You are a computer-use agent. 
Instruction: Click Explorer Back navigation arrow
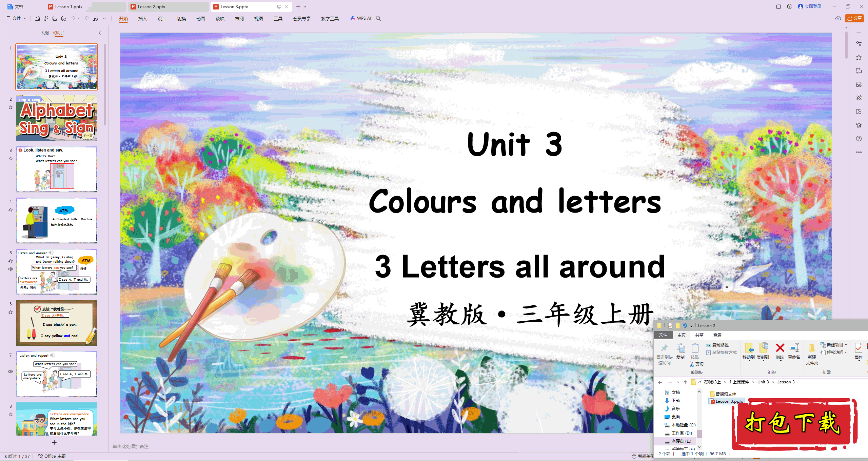coord(660,382)
